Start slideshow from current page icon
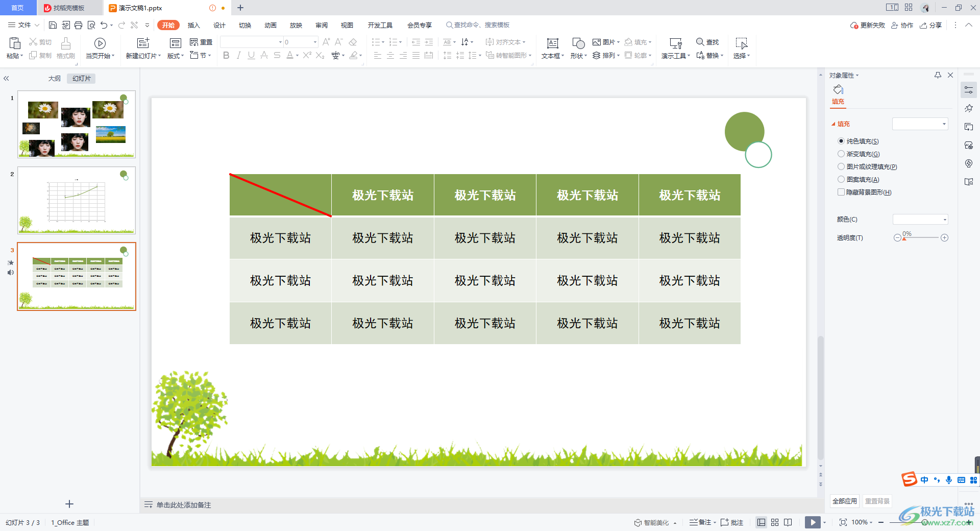 (100, 43)
